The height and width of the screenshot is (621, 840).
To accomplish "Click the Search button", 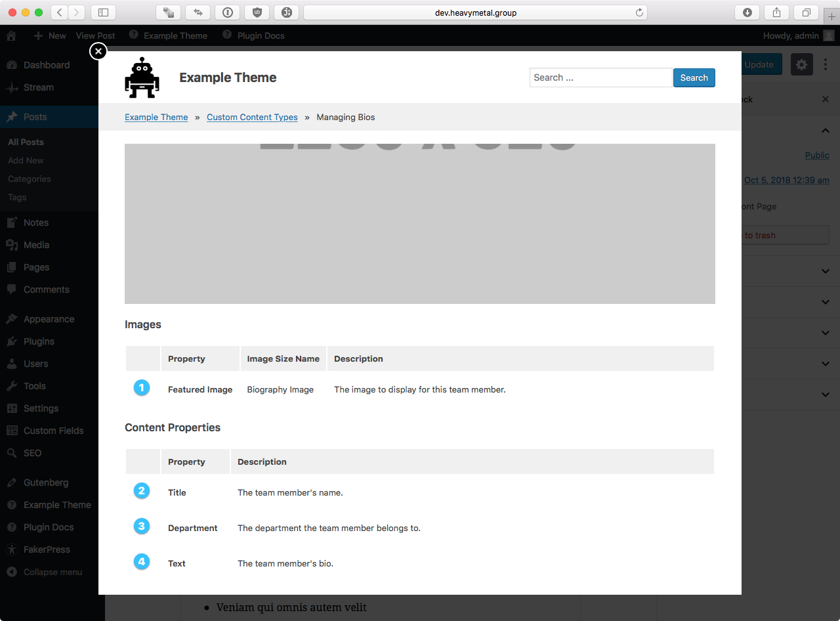I will (694, 77).
